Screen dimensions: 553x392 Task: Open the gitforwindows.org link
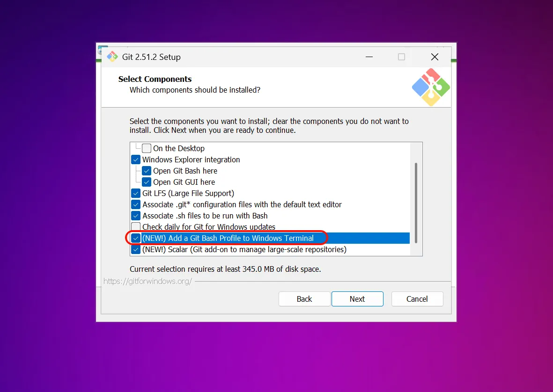[148, 281]
